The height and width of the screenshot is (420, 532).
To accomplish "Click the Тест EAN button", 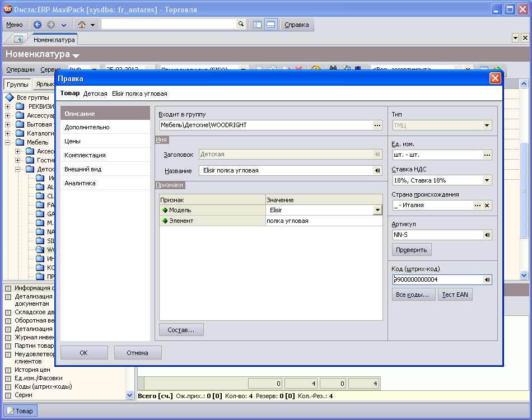I will (455, 295).
